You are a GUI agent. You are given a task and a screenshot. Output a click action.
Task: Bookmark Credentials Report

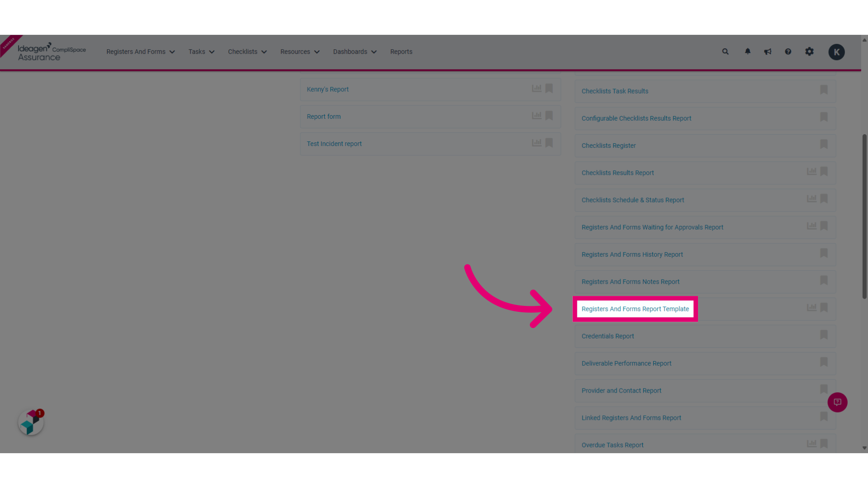824,335
